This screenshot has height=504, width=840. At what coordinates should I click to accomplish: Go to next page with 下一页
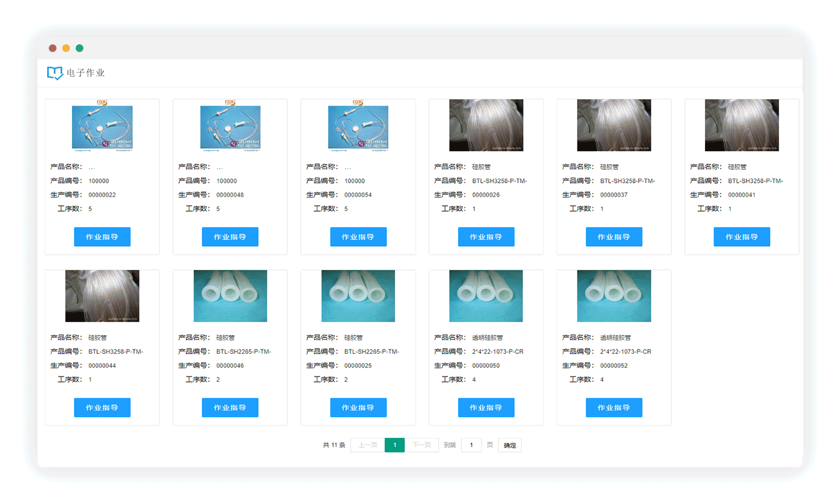(422, 445)
